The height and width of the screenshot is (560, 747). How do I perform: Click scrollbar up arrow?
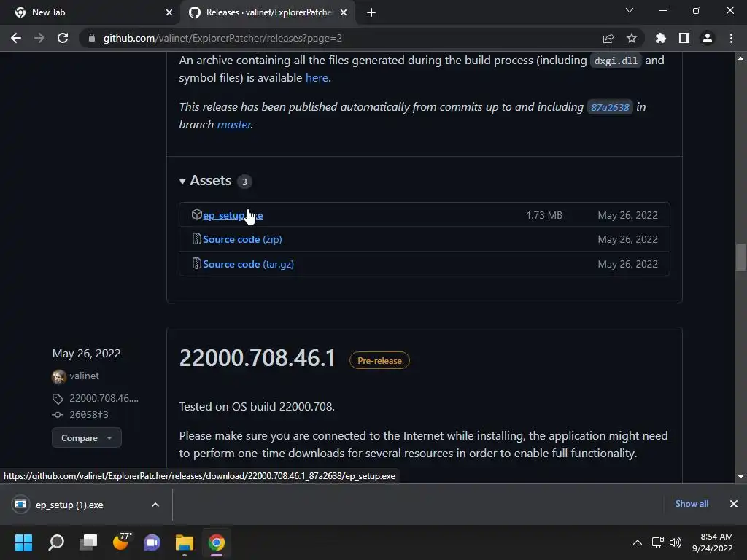click(x=740, y=58)
